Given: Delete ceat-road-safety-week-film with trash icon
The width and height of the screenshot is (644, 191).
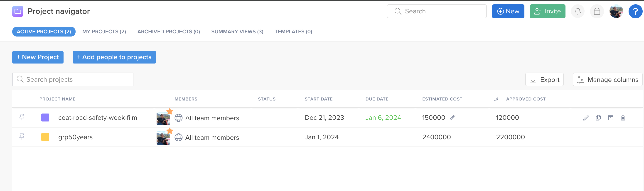Looking at the screenshot, I should point(623,118).
